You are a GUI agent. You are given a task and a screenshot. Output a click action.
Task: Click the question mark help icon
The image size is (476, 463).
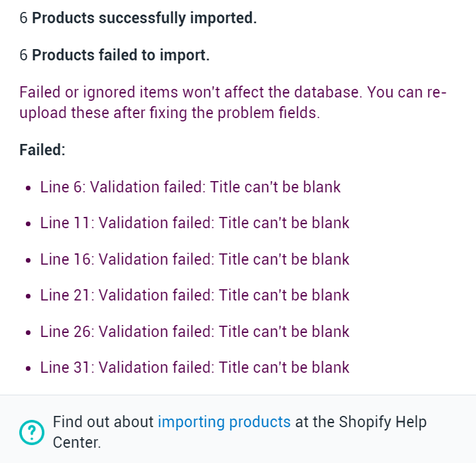click(31, 432)
